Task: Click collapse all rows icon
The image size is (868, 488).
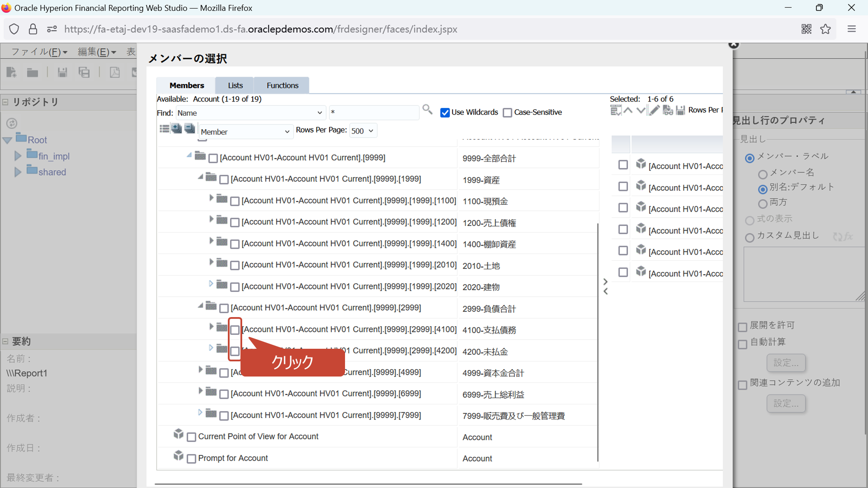Action: [x=190, y=128]
